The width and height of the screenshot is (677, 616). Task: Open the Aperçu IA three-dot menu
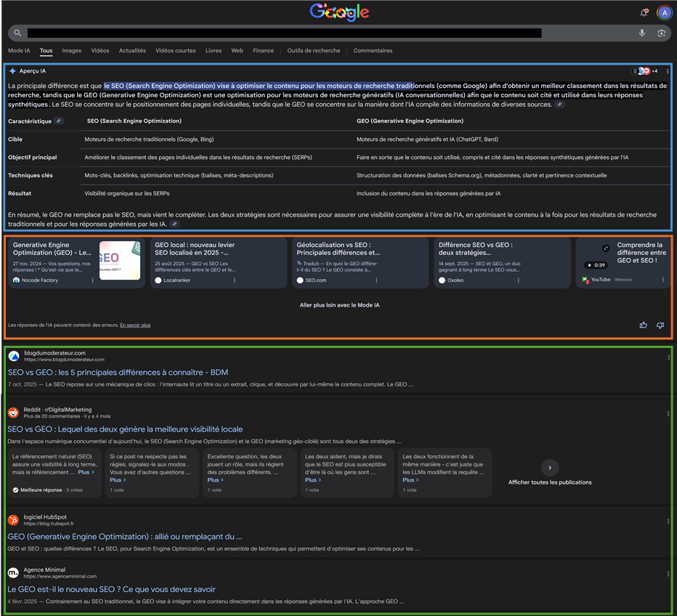click(668, 71)
